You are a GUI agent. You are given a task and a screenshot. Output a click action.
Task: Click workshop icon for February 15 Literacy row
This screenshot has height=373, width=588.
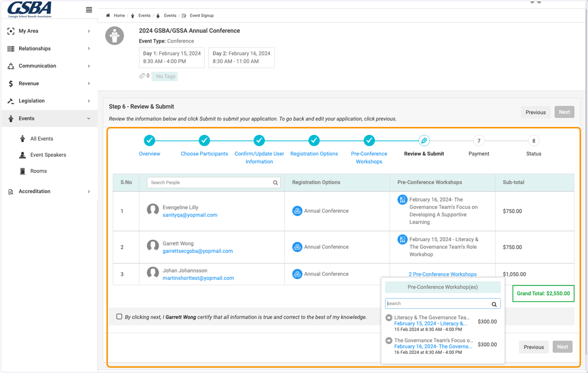coord(402,239)
